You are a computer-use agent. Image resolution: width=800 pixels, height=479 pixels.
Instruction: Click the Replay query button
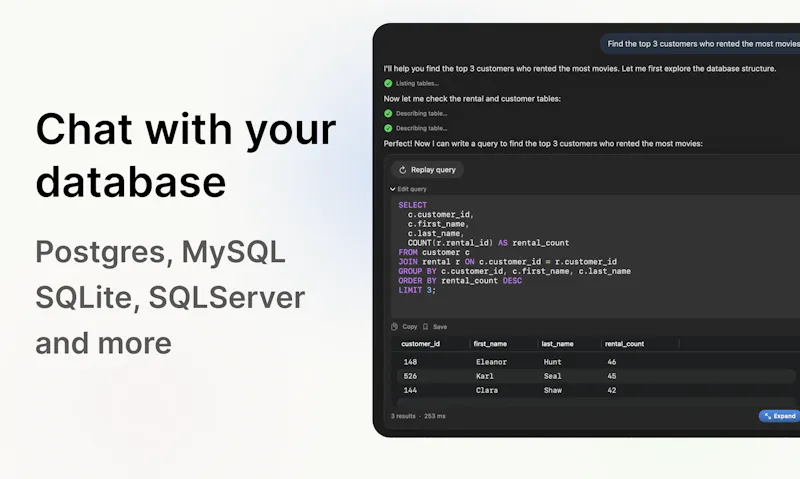click(x=427, y=170)
